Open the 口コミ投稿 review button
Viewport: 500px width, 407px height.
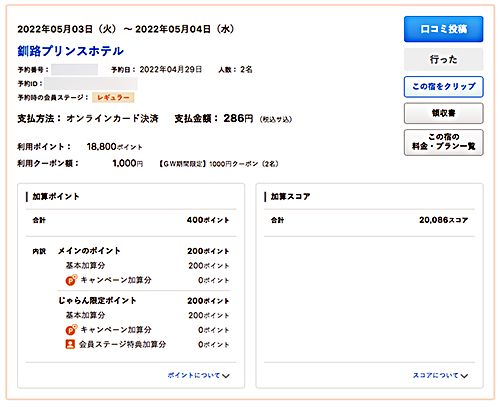pos(444,29)
